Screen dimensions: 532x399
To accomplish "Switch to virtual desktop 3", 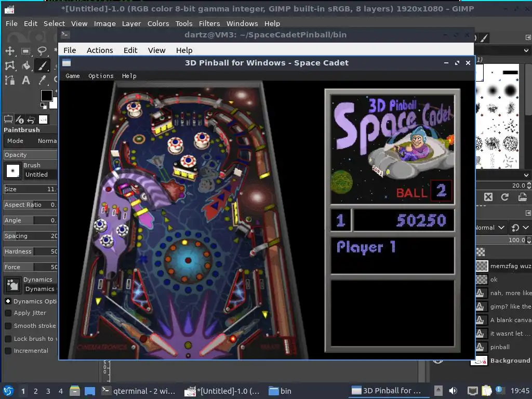I will [48, 391].
